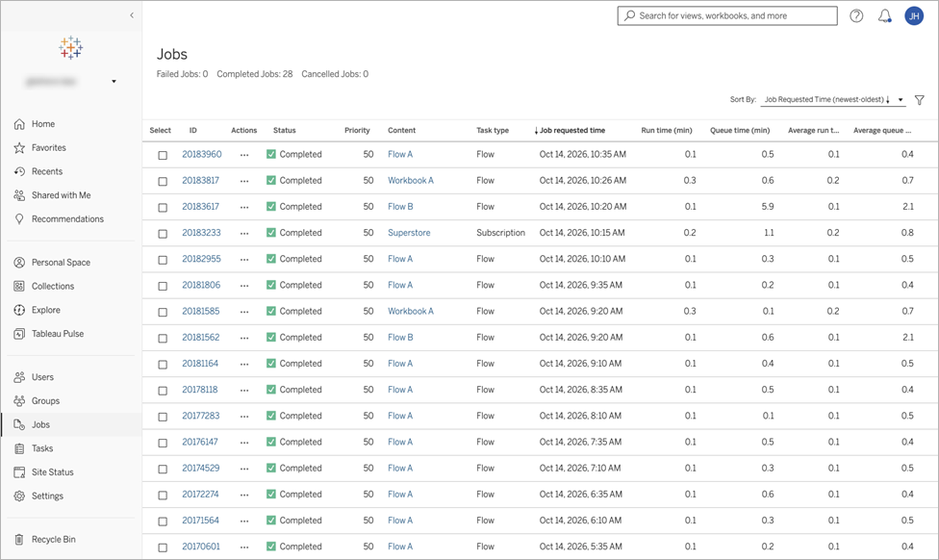
Task: Go to Home in the sidebar
Action: [43, 124]
